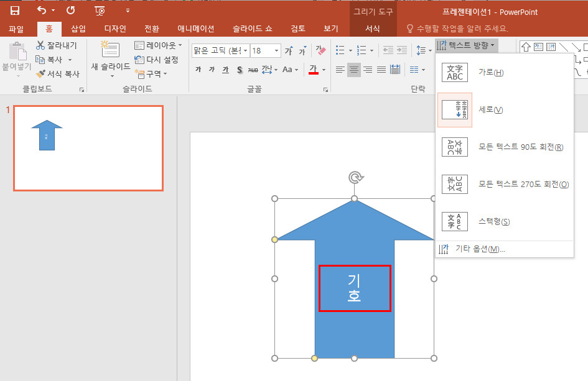Click the Save icon in quick access toolbar
The height and width of the screenshot is (381, 588).
pyautogui.click(x=15, y=11)
